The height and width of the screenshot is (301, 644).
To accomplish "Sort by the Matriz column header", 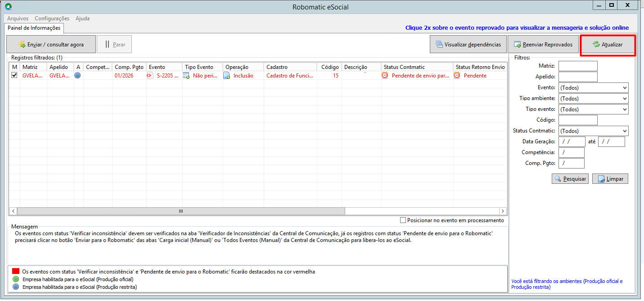I will tap(33, 67).
